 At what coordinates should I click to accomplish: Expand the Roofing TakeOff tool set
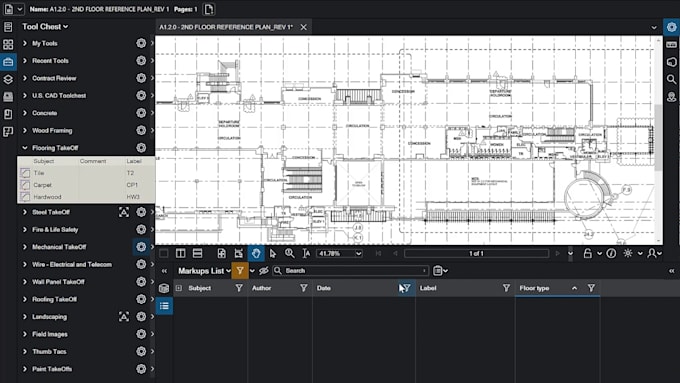click(x=25, y=299)
